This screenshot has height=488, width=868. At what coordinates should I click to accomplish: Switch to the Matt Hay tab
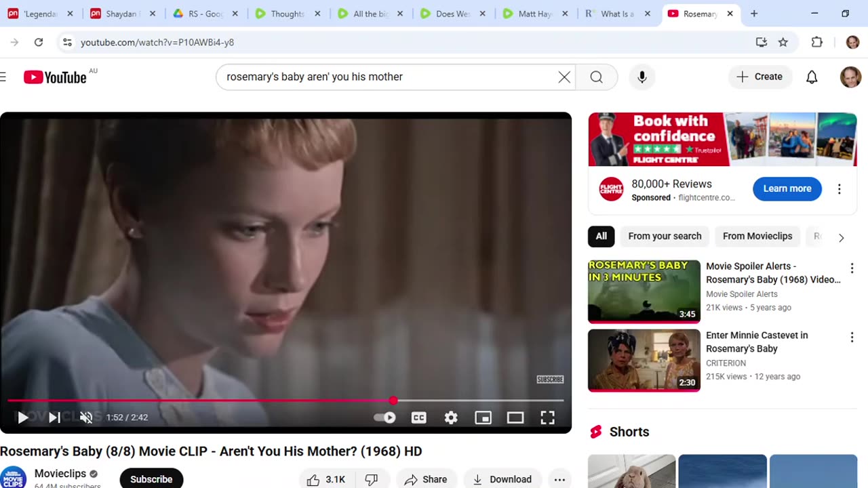[x=536, y=14]
